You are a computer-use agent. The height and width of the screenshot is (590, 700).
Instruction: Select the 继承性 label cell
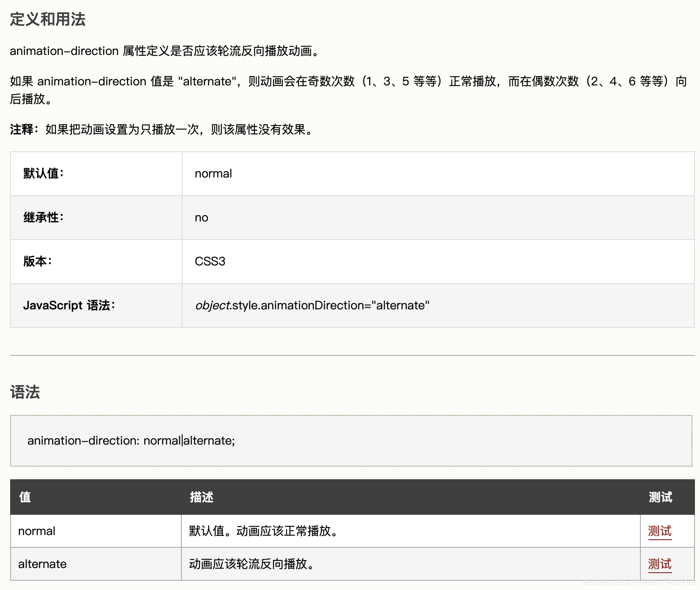coord(96,218)
